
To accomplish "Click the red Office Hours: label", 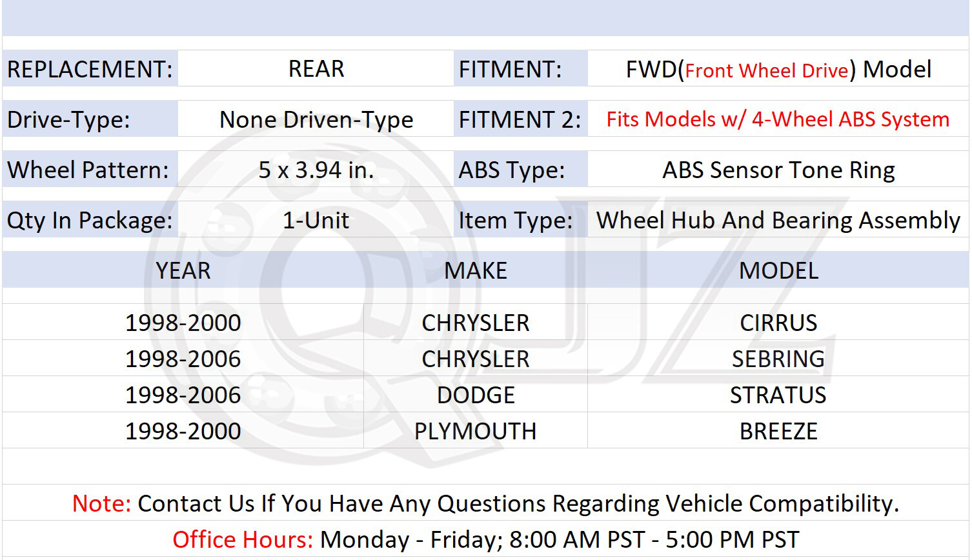I will (243, 539).
